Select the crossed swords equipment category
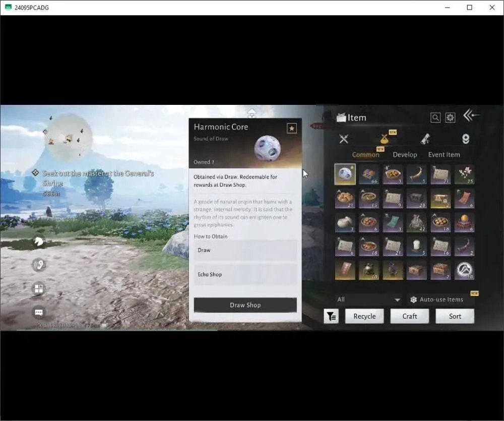504x421 pixels. [344, 139]
